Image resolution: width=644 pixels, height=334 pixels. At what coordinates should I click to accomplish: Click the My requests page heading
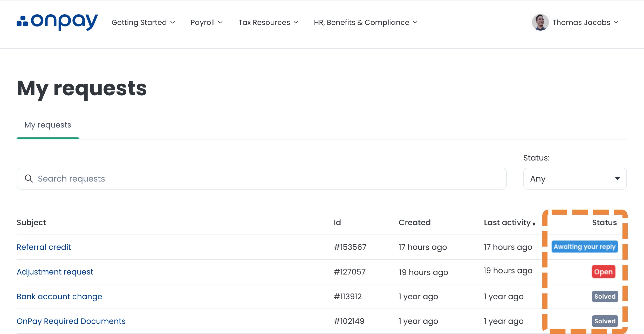pyautogui.click(x=82, y=89)
